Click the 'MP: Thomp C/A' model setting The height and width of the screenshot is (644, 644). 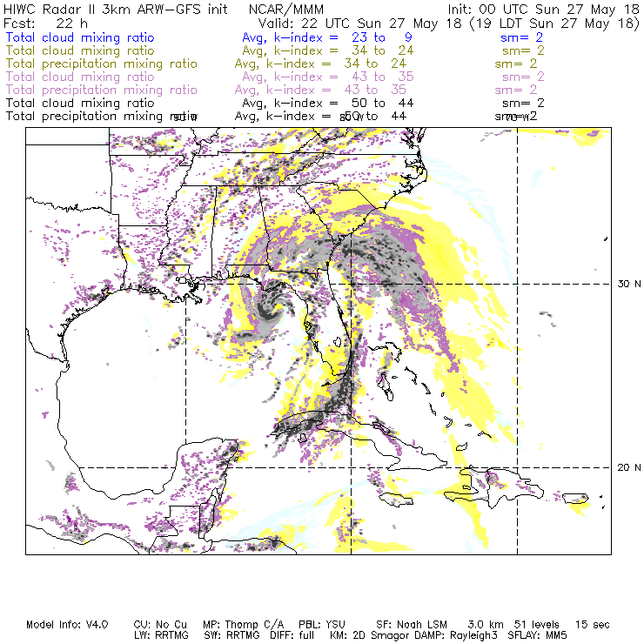pos(243,625)
